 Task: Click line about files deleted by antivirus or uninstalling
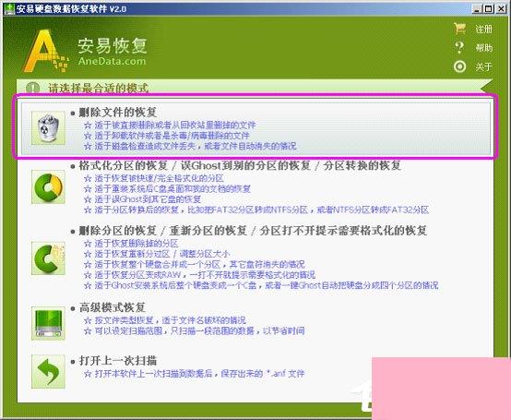167,136
